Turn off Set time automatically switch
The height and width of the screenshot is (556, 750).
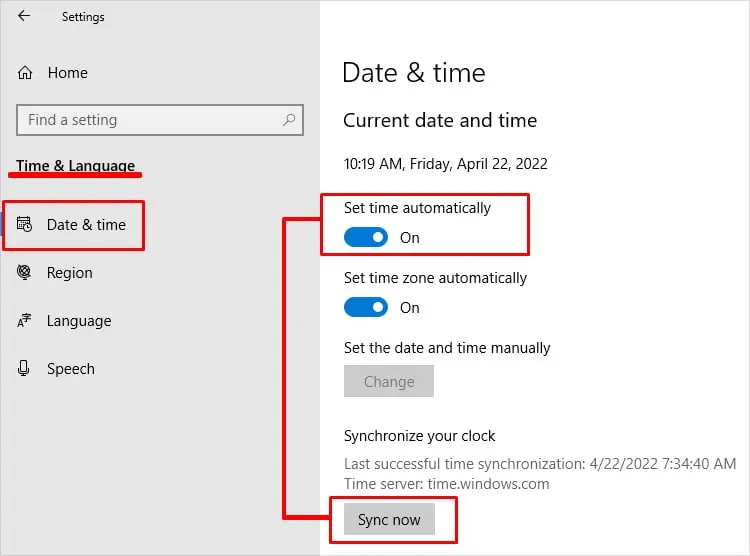coord(366,237)
